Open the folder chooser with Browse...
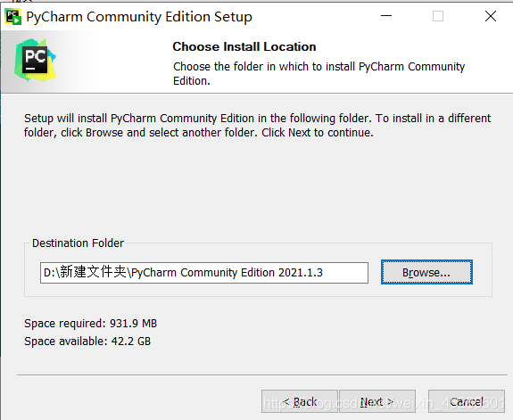This screenshot has width=513, height=420. pos(426,272)
